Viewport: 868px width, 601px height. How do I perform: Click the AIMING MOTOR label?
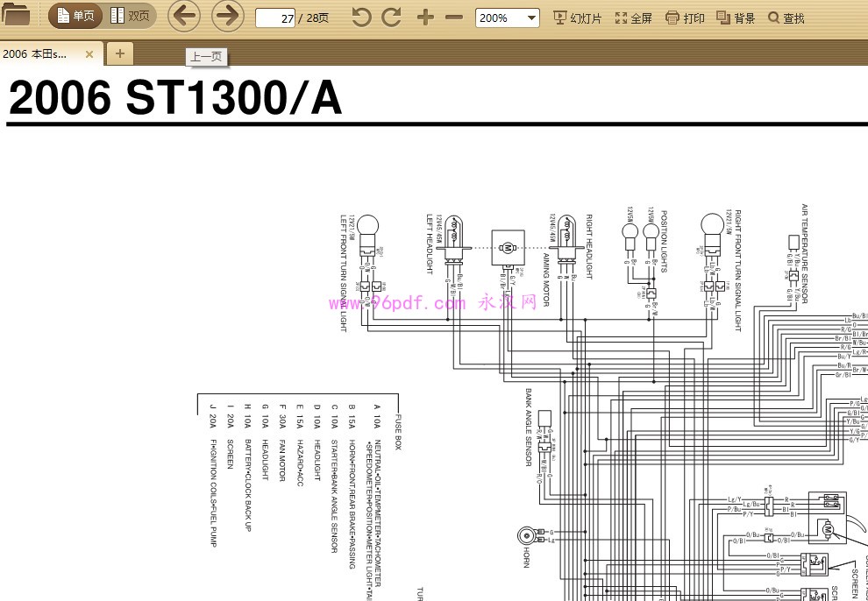pos(546,279)
